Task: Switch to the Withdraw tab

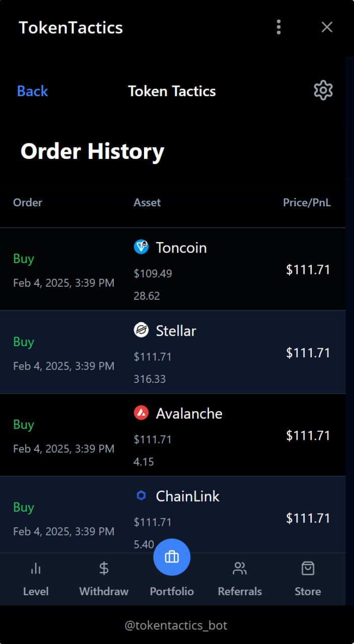Action: pyautogui.click(x=104, y=579)
